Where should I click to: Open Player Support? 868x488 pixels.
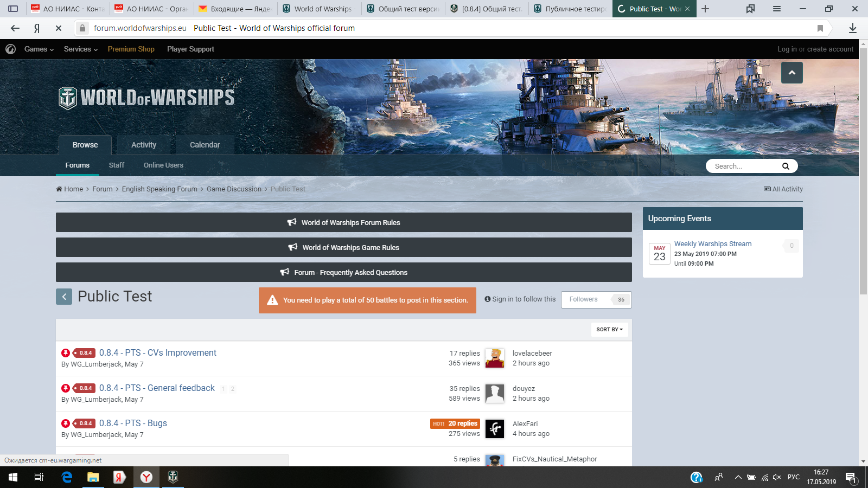[x=190, y=49]
